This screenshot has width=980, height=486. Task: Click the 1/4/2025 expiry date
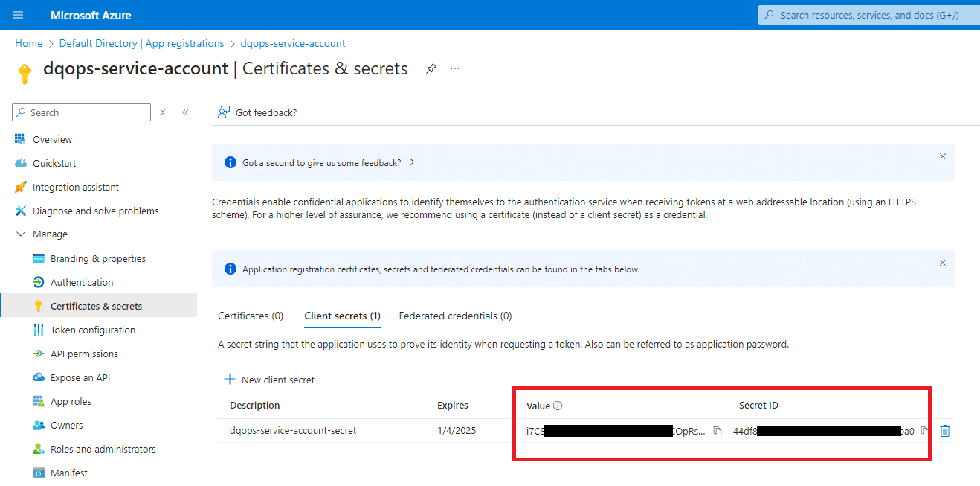tap(457, 430)
